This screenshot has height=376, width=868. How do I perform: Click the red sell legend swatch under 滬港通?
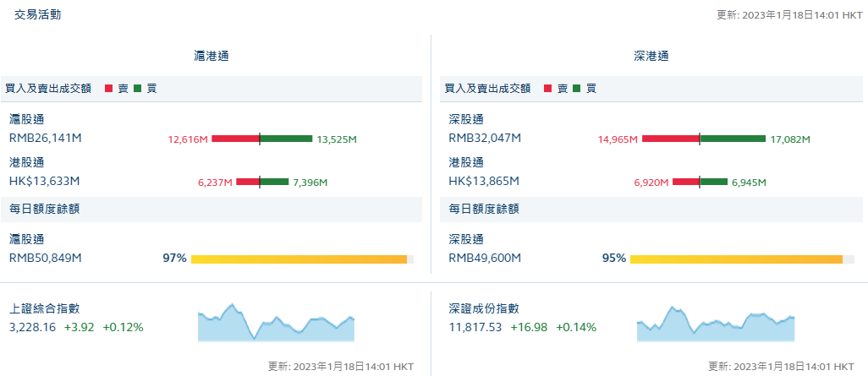(x=109, y=88)
